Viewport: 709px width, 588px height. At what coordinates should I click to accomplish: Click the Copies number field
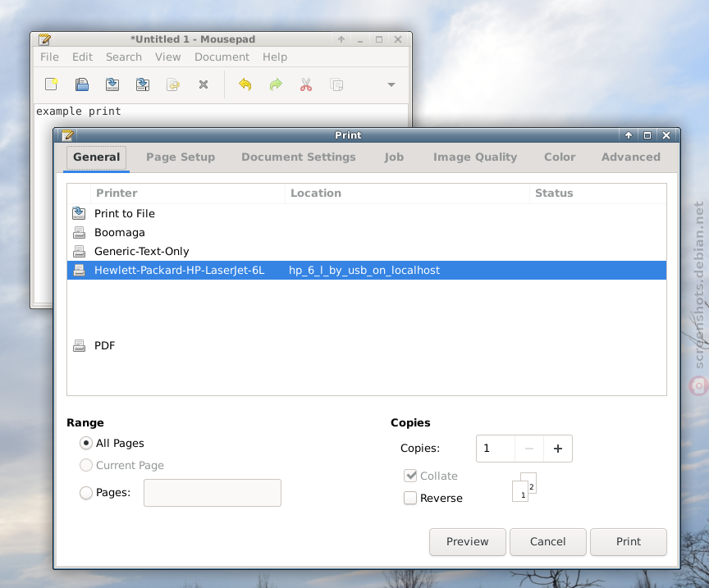(496, 449)
